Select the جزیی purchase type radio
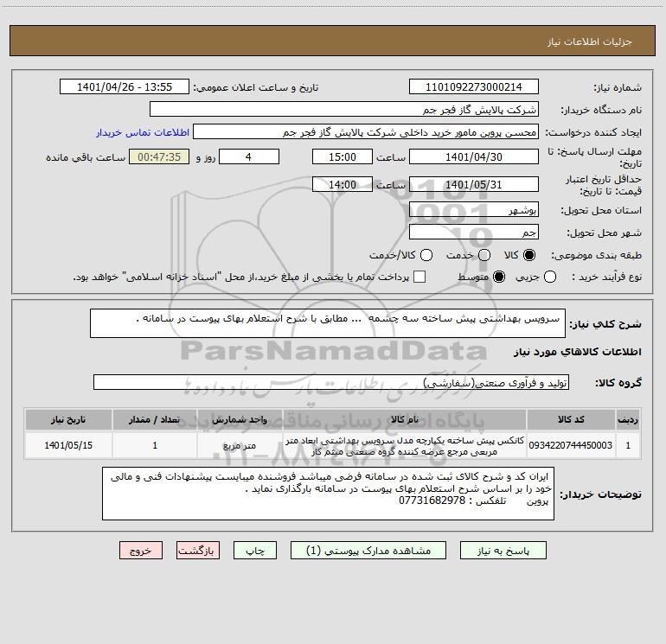The height and width of the screenshot is (644, 666). 550,277
